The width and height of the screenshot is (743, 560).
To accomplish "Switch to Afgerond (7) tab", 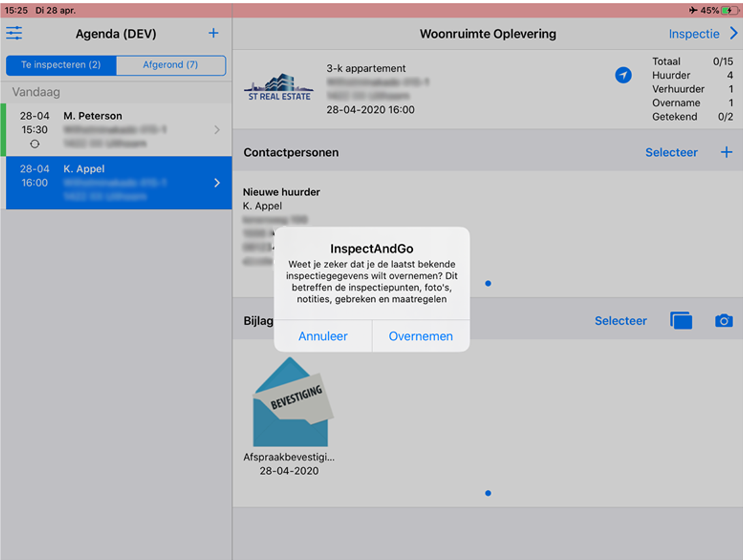I will (171, 65).
